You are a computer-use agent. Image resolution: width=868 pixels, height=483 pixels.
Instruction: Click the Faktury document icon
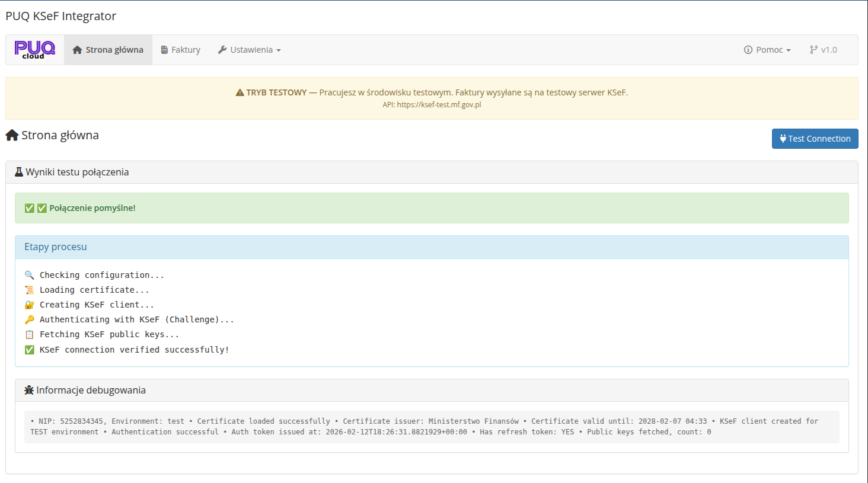[x=164, y=50]
